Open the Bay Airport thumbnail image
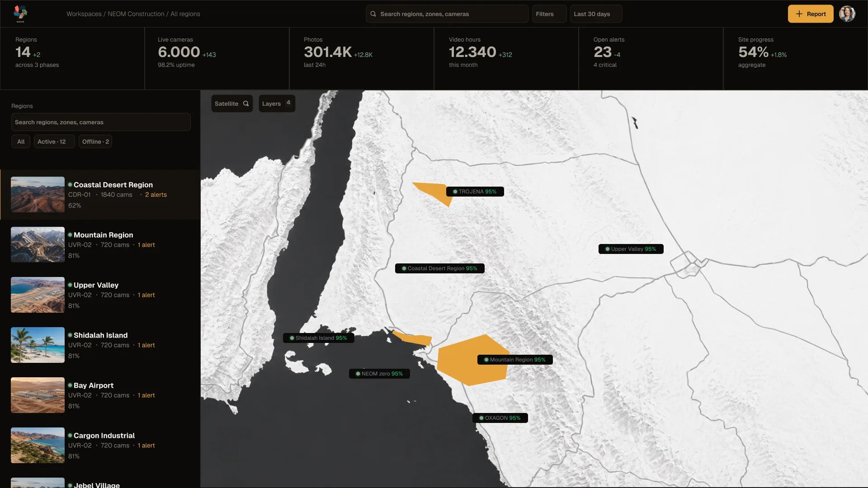This screenshot has height=488, width=868. [x=38, y=395]
